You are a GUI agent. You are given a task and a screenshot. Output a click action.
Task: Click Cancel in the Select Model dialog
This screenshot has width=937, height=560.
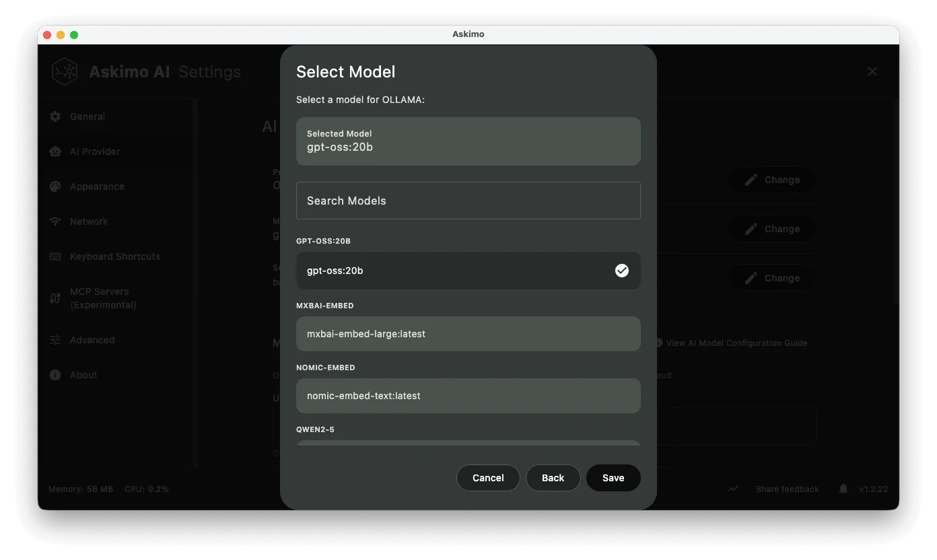pos(488,478)
